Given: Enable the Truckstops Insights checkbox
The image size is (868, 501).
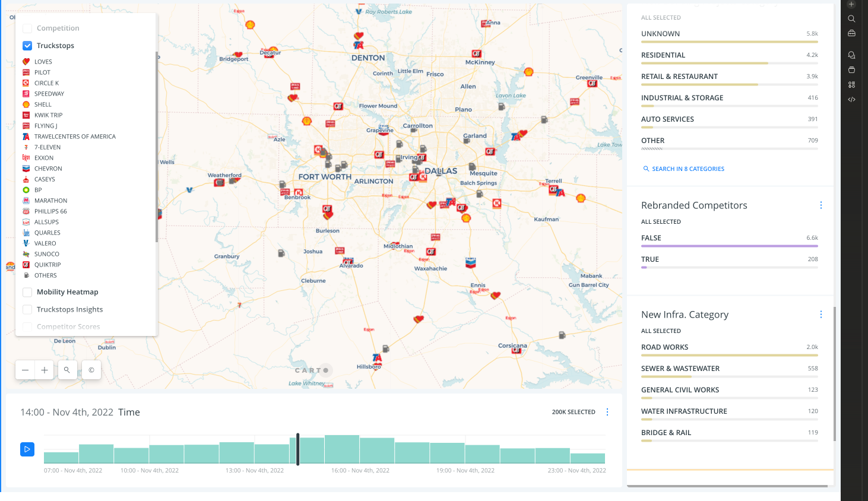Looking at the screenshot, I should click(x=27, y=309).
